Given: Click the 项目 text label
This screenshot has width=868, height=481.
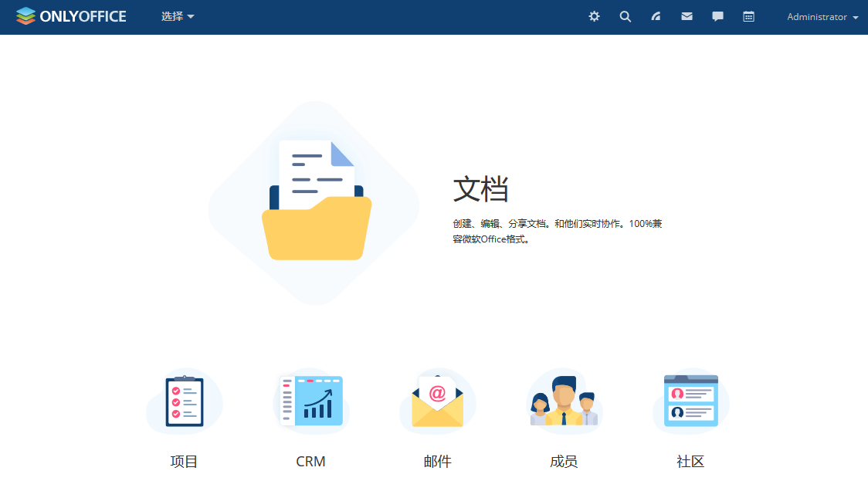Looking at the screenshot, I should click(x=185, y=462).
